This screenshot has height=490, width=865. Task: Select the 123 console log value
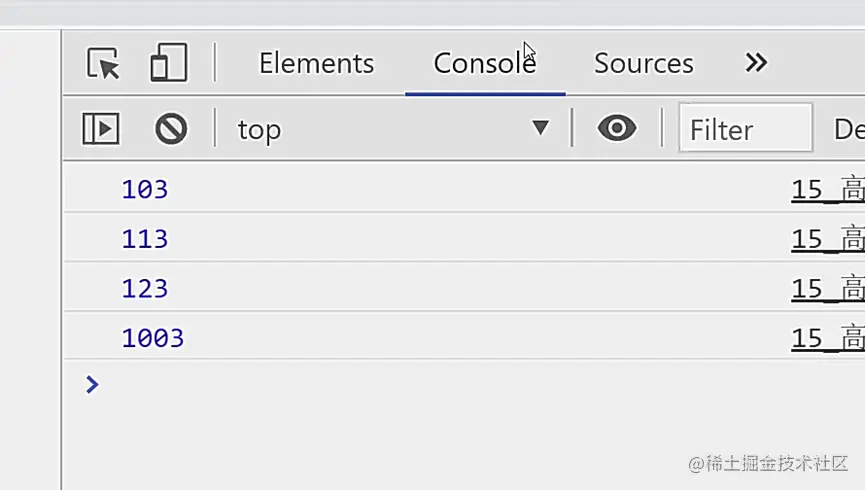(x=145, y=290)
